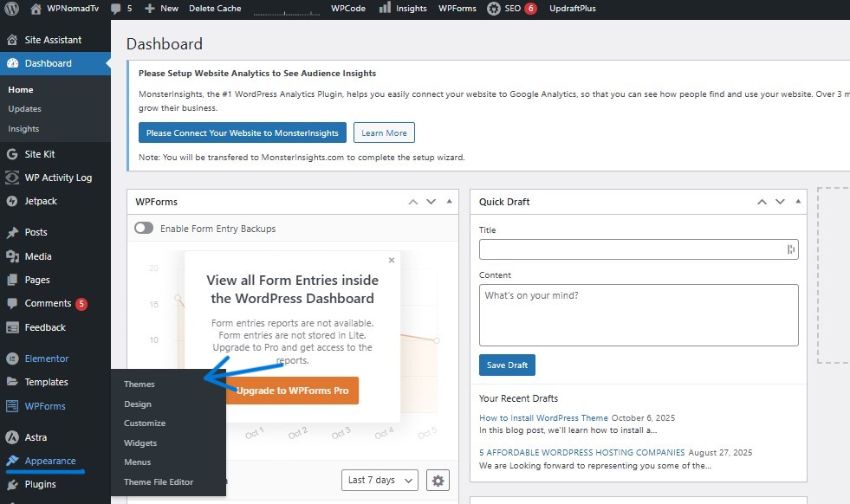Click the WordPress logo in admin bar
850x504 pixels.
pos(12,9)
